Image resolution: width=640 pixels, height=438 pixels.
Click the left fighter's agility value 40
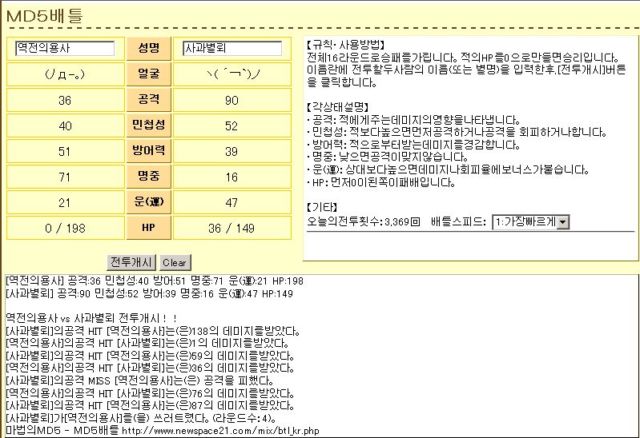pos(65,126)
